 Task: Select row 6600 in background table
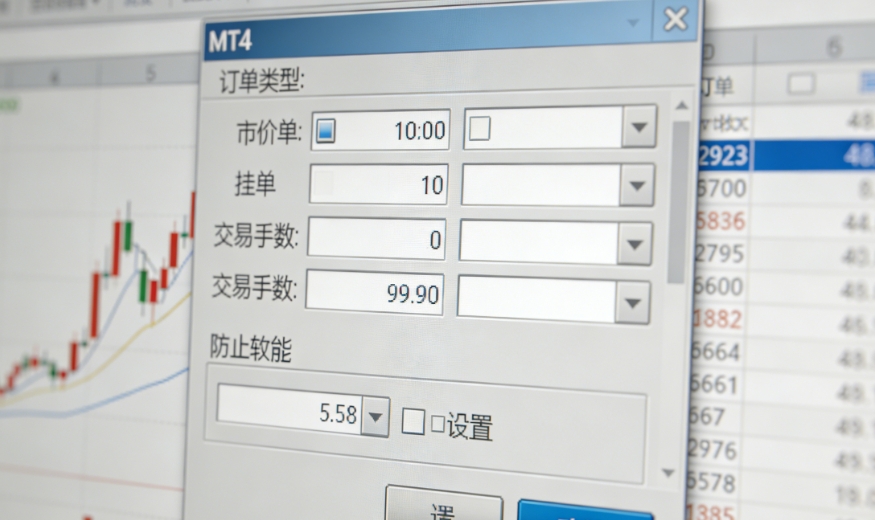click(x=718, y=286)
